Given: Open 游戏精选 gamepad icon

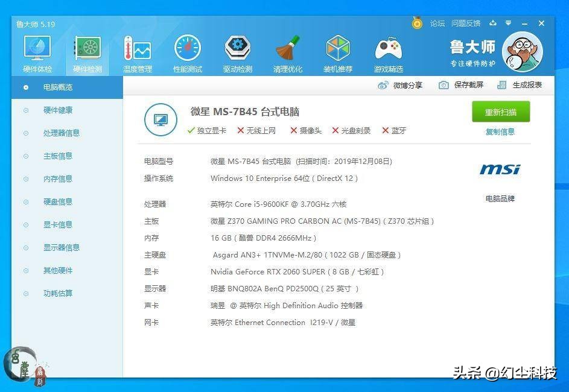Looking at the screenshot, I should pos(389,54).
